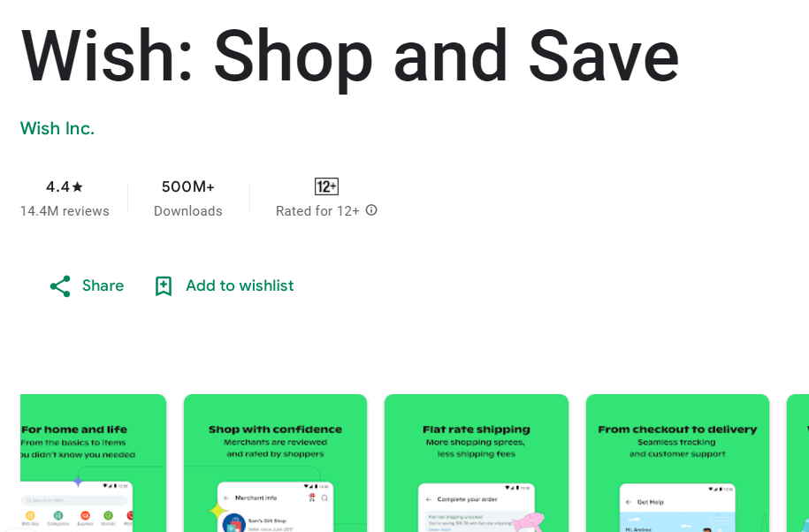809x532 pixels.
Task: Click the star icon beside 4.4
Action: pos(78,186)
